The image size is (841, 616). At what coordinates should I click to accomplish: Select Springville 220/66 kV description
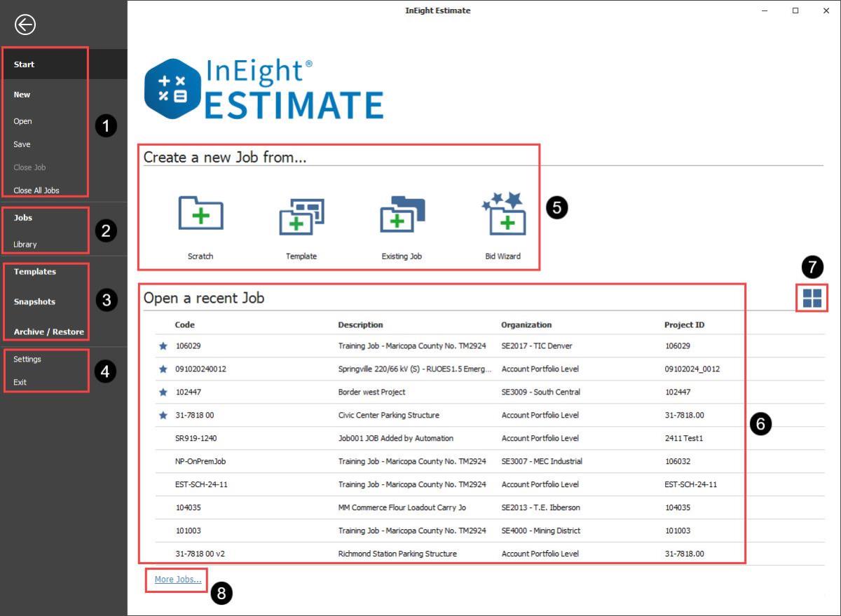(x=414, y=369)
